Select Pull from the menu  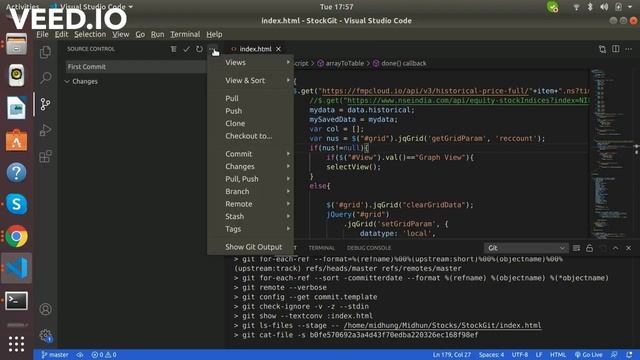coord(250,98)
